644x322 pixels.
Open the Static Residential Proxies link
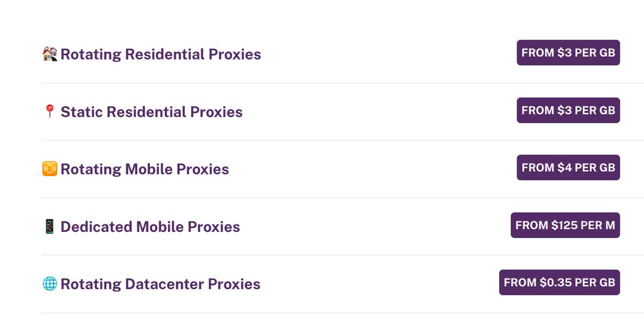click(x=151, y=112)
